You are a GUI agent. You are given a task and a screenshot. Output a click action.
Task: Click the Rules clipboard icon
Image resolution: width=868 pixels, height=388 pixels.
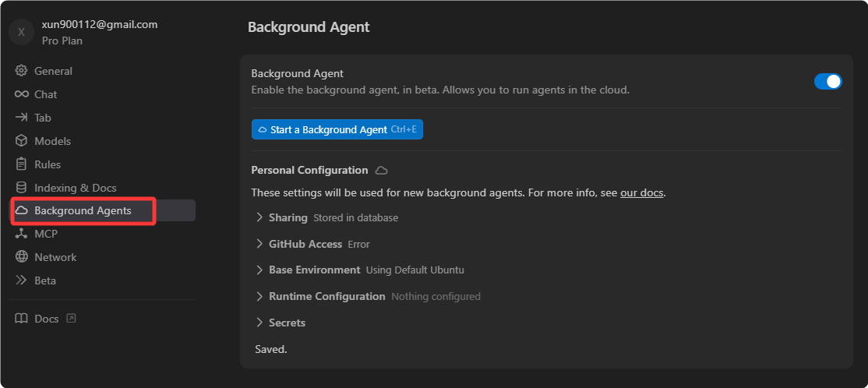[21, 164]
